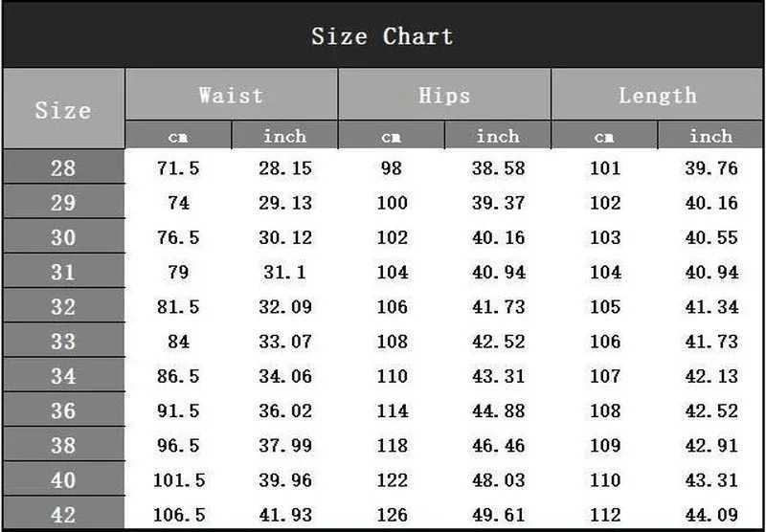Select size 30 row label

click(63, 237)
